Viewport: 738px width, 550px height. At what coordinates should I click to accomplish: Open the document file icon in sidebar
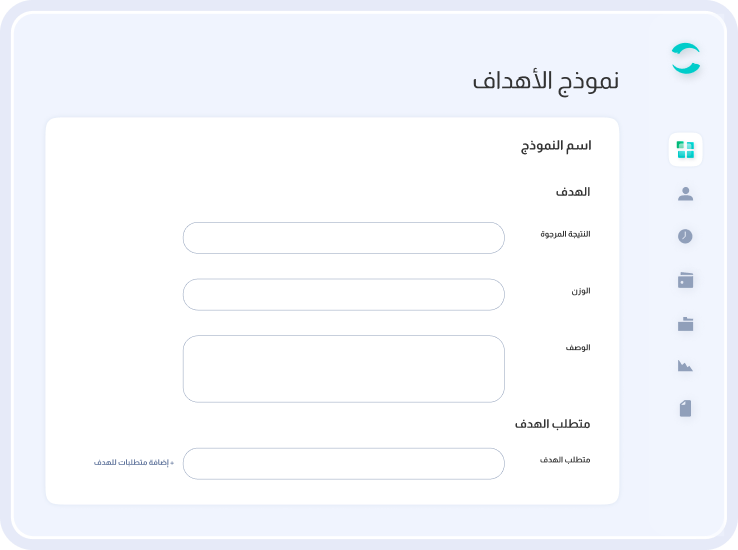click(685, 408)
